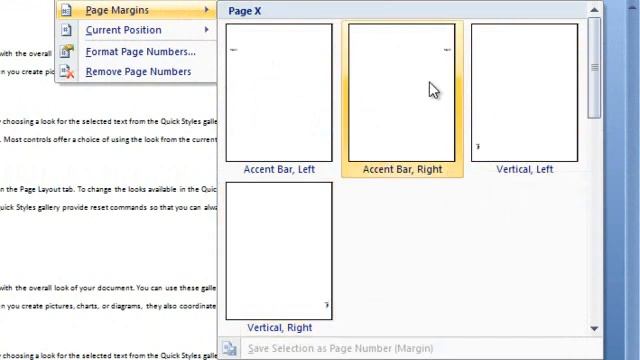Click the Vertical, Right label
640x360 pixels.
(x=280, y=328)
